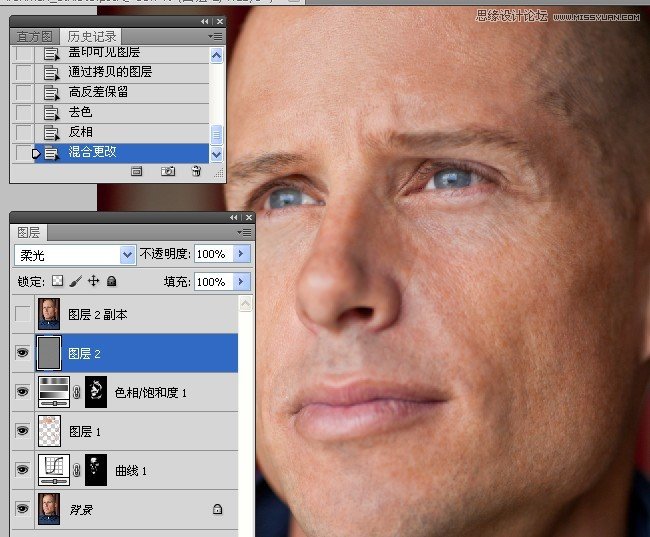This screenshot has height=537, width=650.
Task: Hide the 曲线 1 adjustment layer
Action: click(22, 470)
